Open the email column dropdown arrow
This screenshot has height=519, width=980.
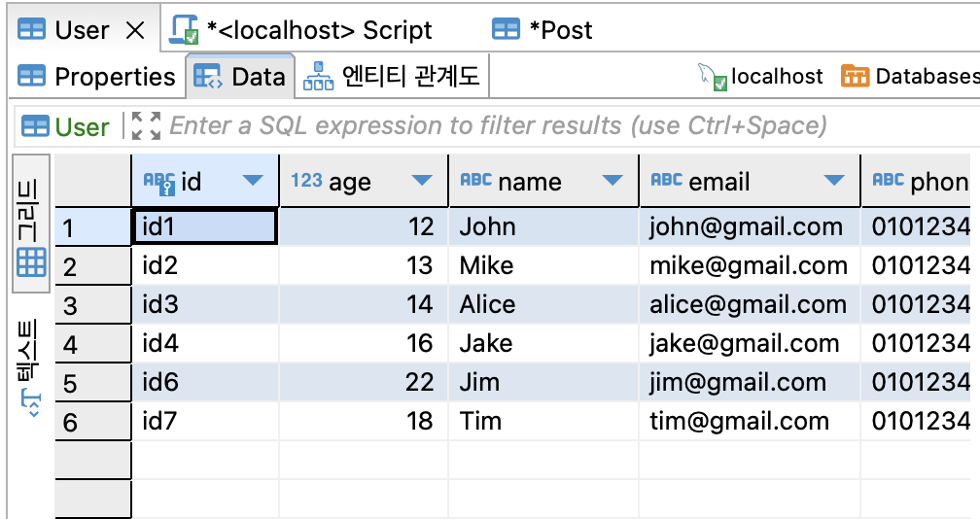pyautogui.click(x=834, y=181)
